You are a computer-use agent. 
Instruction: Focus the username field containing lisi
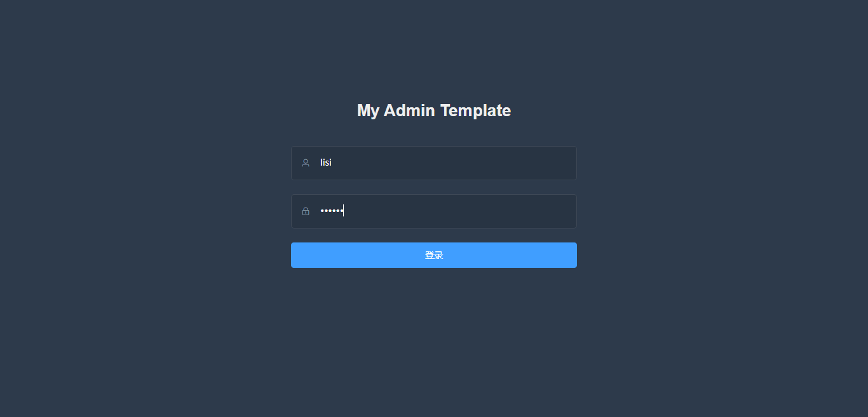coord(445,163)
